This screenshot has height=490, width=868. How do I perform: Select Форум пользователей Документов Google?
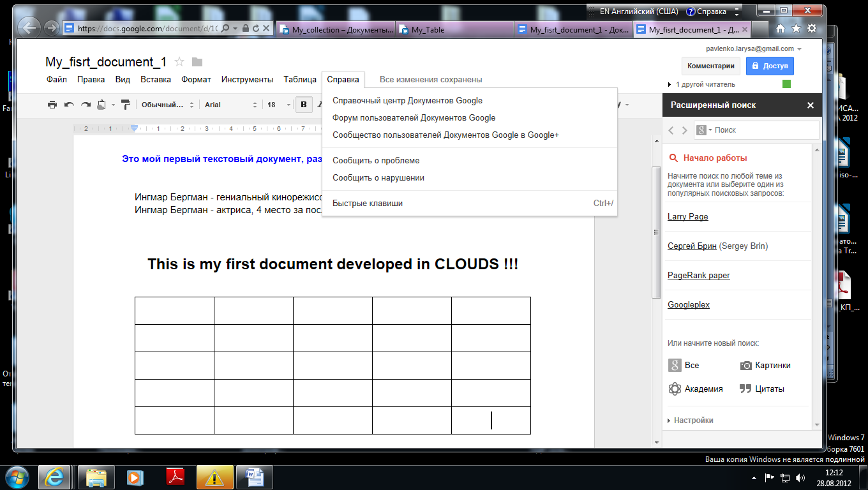470,118
